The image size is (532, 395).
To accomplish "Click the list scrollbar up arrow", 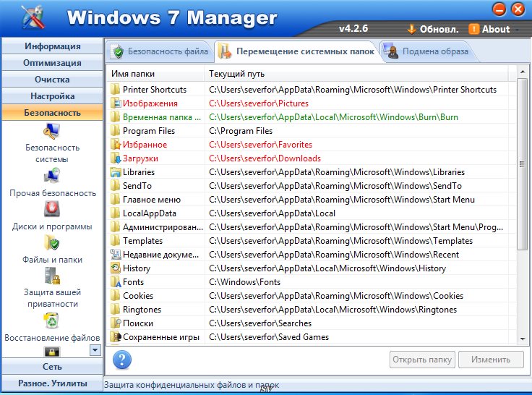I will pos(522,72).
